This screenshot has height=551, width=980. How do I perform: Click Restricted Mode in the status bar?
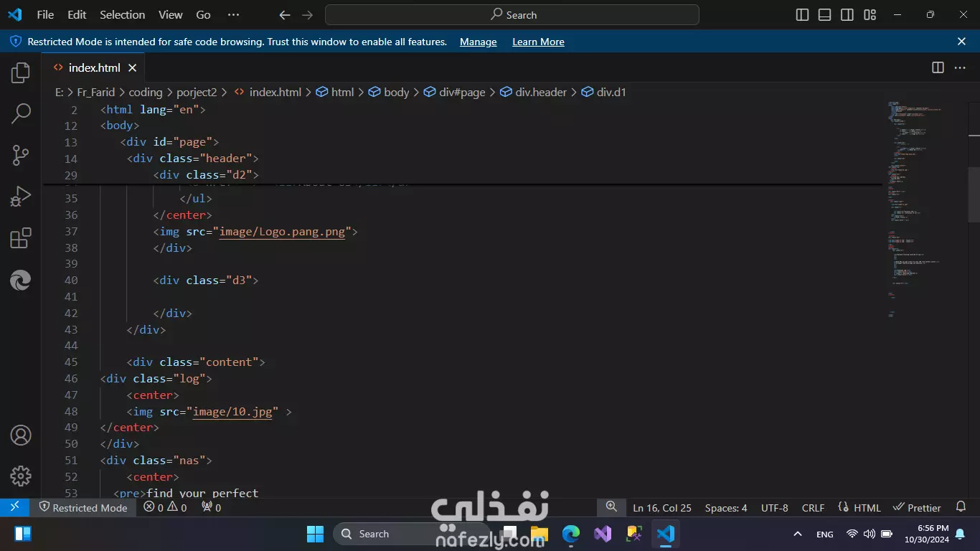pyautogui.click(x=83, y=507)
